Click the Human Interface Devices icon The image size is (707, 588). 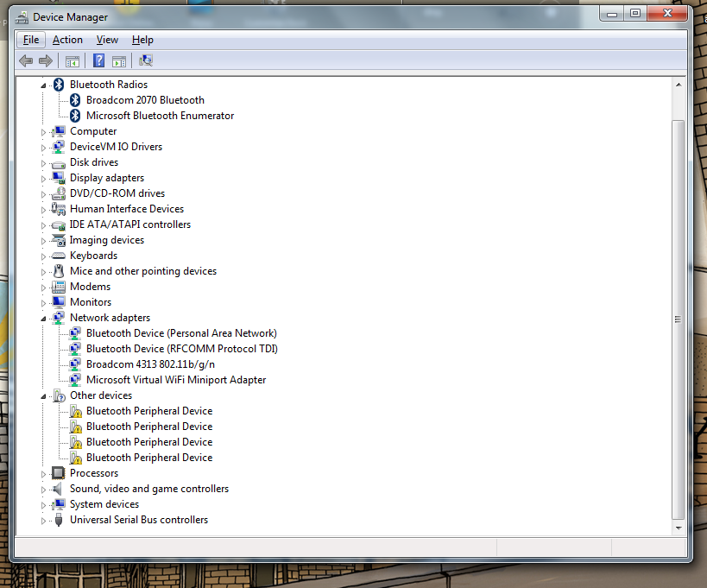click(59, 209)
